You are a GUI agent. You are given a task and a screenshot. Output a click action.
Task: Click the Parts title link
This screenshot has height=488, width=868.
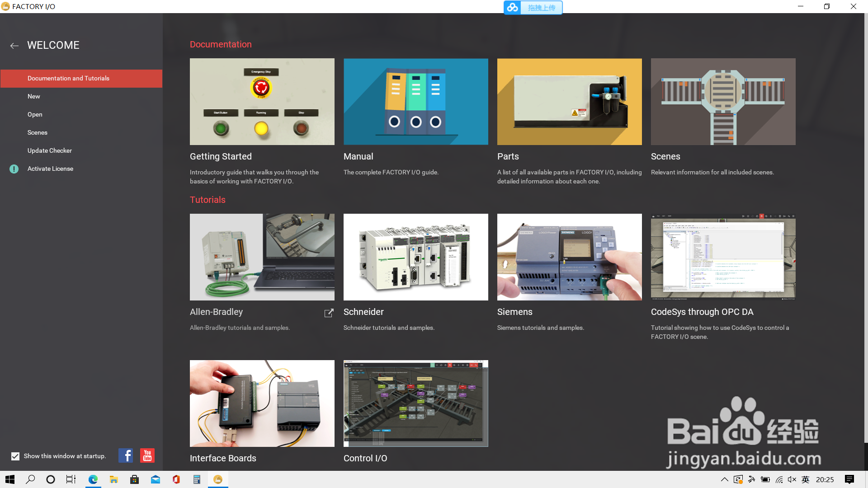tap(508, 157)
